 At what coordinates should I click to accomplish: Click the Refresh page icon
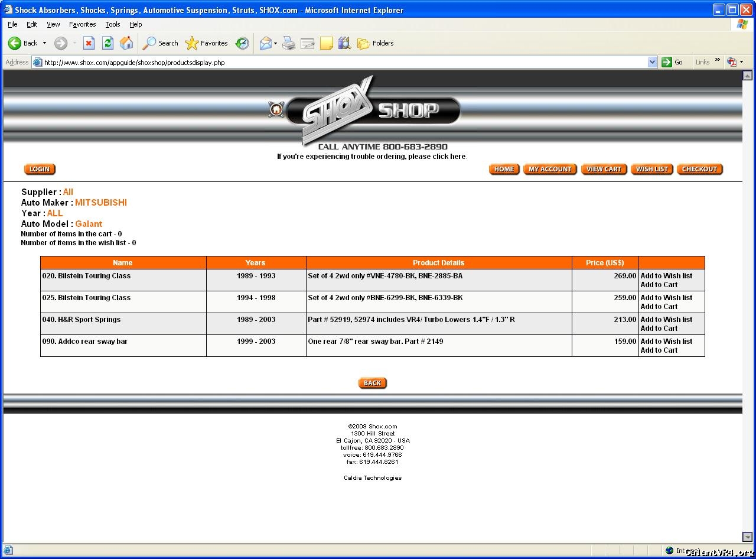pyautogui.click(x=107, y=43)
